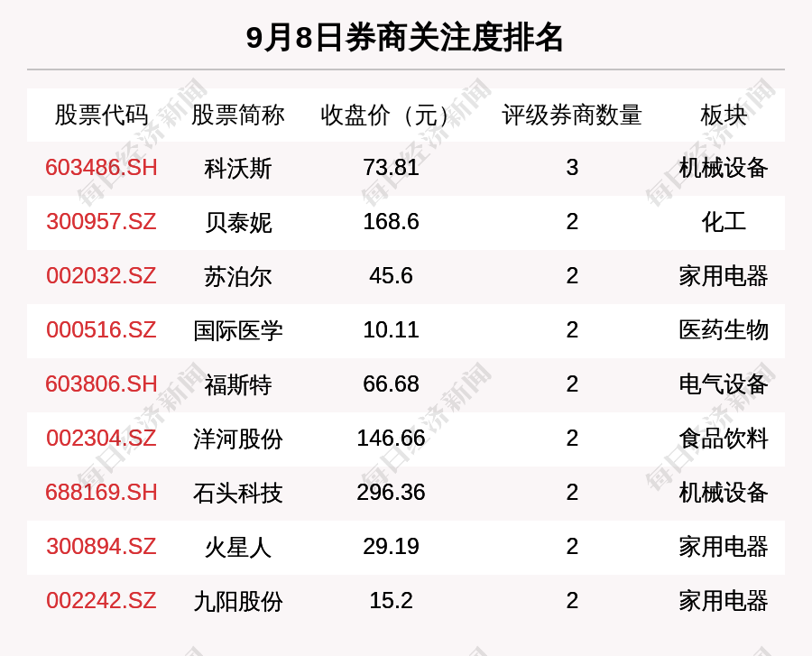Screen dimensions: 812x656
Task: Click the 评级券商数量 column header
Action: 572,115
